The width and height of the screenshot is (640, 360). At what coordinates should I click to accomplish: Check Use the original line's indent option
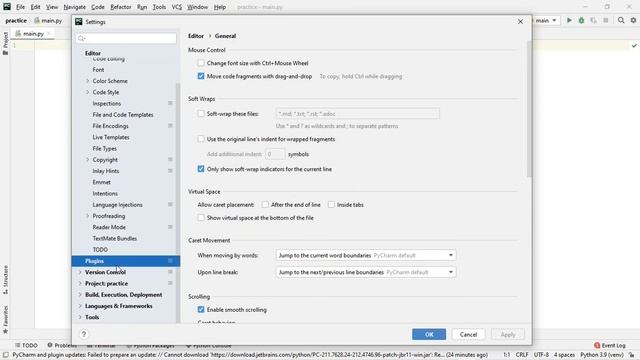click(201, 139)
